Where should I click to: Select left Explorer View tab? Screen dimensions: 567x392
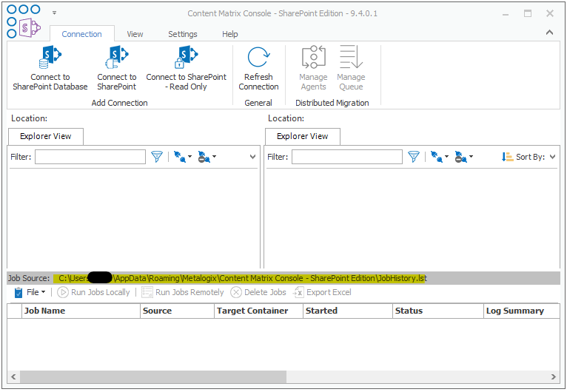point(46,136)
